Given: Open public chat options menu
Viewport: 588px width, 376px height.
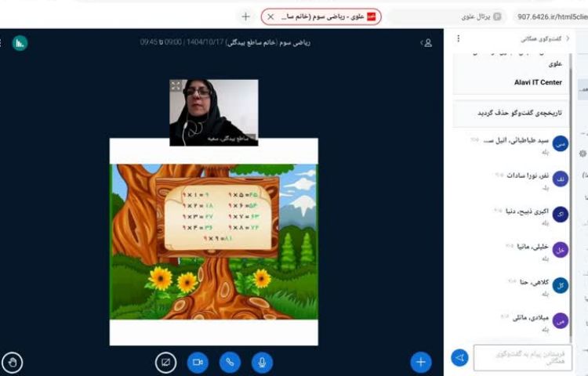Looking at the screenshot, I should click(459, 38).
